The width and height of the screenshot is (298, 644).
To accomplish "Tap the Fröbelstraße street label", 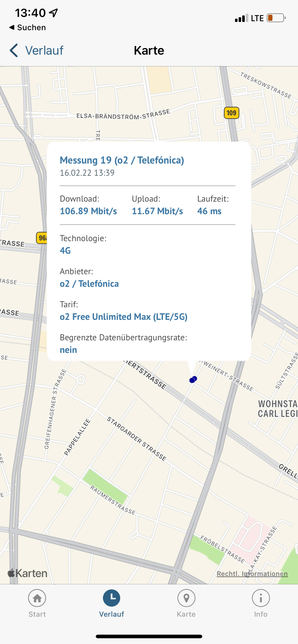I will [x=222, y=549].
